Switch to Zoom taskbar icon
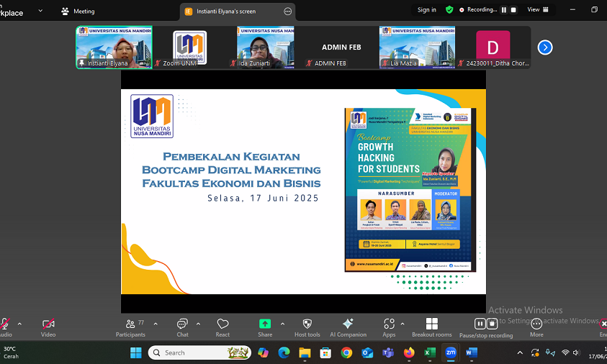607x364 pixels. [x=451, y=352]
